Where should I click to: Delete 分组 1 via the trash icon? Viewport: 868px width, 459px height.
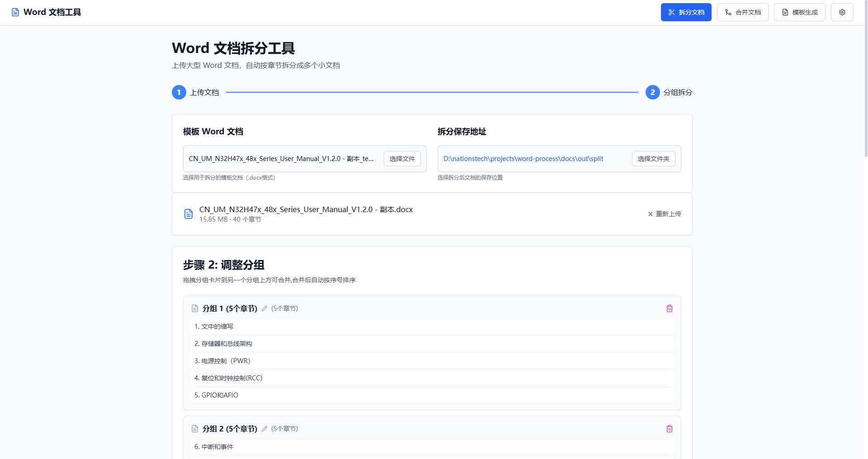[670, 308]
